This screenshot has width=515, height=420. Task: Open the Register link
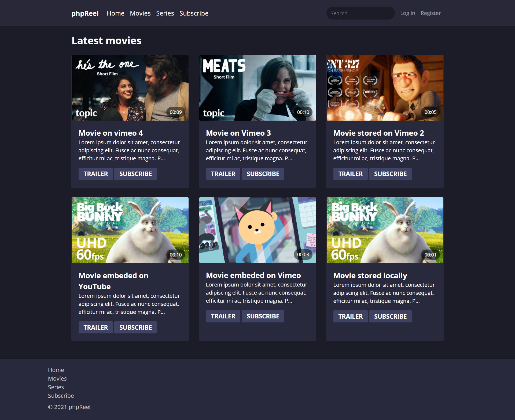[431, 13]
